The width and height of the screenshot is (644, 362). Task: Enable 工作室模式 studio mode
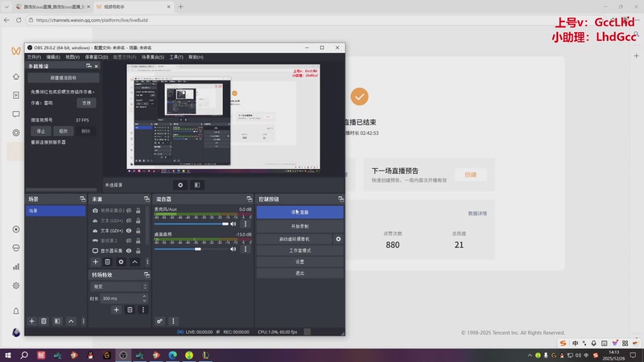299,250
